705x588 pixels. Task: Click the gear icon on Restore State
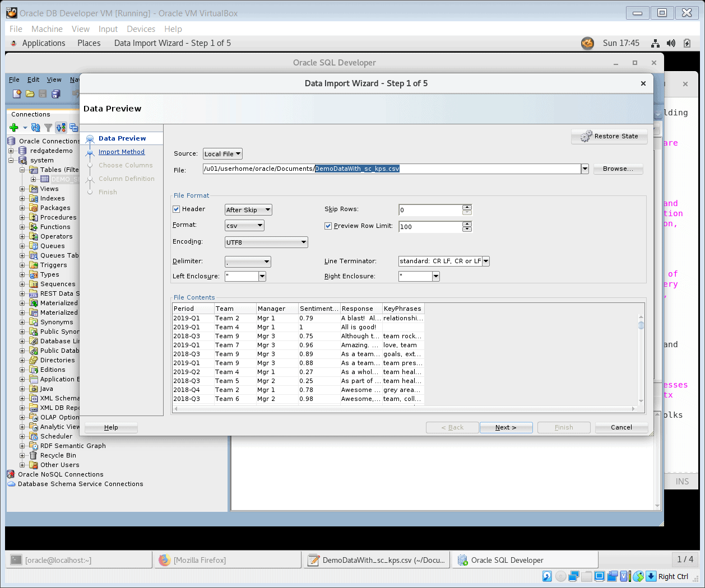point(586,136)
